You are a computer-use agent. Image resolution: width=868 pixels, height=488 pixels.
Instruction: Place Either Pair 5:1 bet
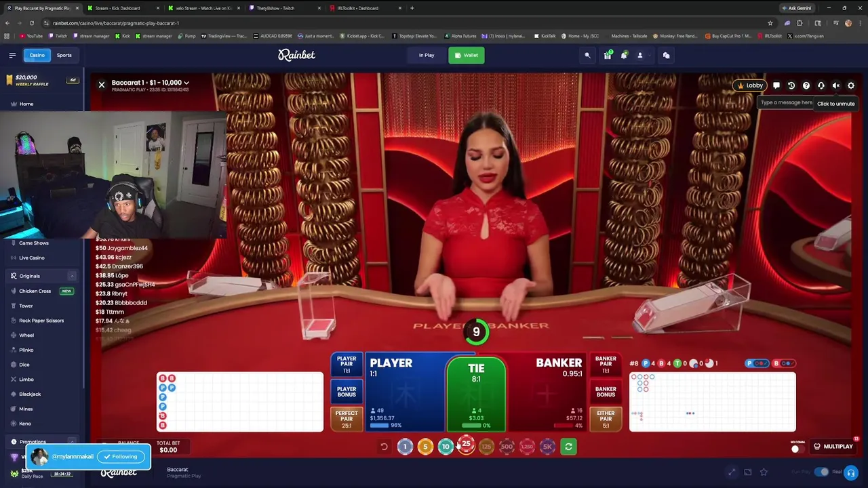(606, 418)
